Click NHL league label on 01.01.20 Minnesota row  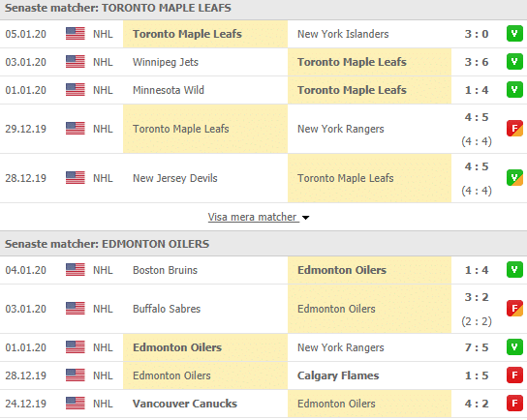point(103,90)
